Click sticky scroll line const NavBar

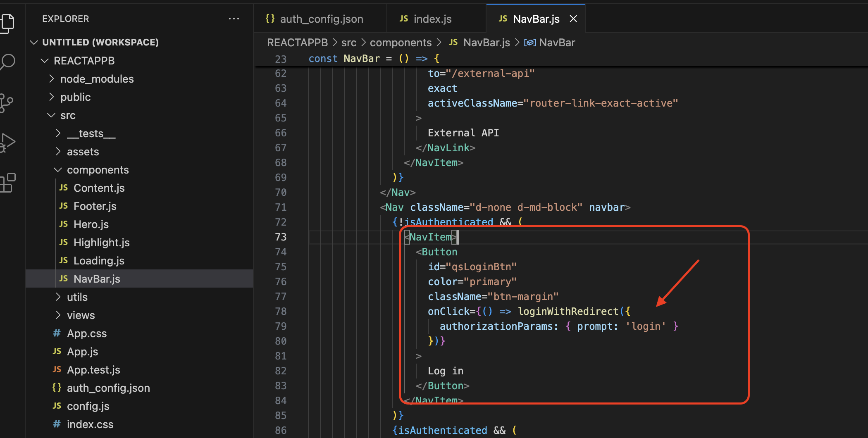pos(374,59)
